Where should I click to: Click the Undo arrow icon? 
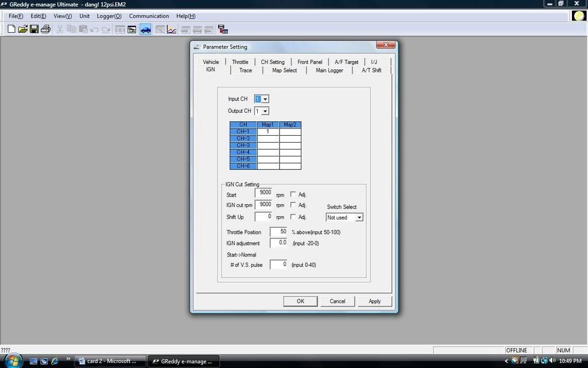(x=94, y=29)
